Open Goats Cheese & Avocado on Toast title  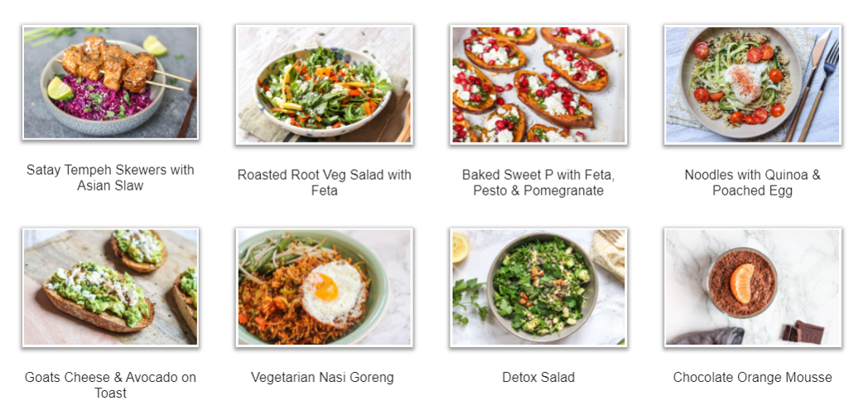pyautogui.click(x=110, y=385)
